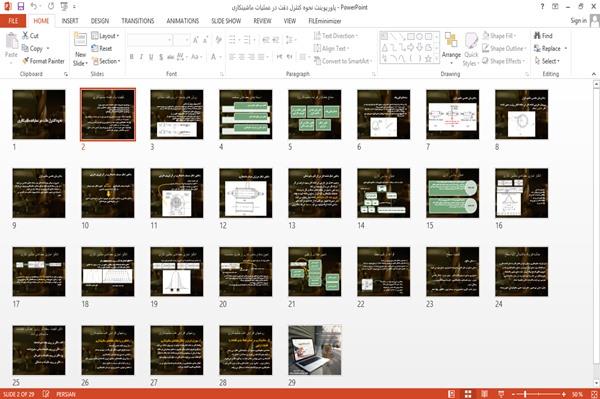
Task: Click the spell check icon in status bar
Action: pyautogui.click(x=46, y=394)
